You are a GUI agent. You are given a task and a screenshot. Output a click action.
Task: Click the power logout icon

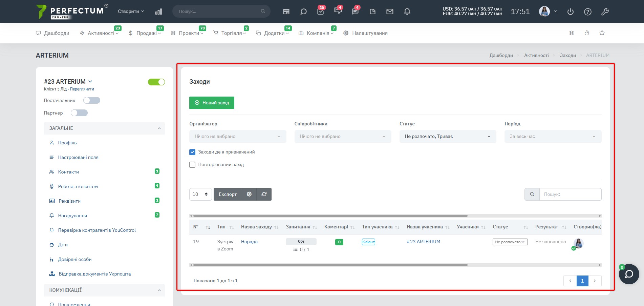click(571, 12)
